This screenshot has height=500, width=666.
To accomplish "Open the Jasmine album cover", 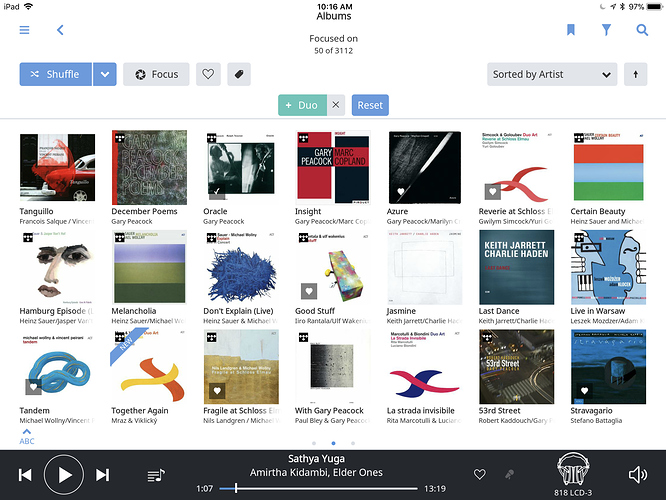I will pos(424,267).
